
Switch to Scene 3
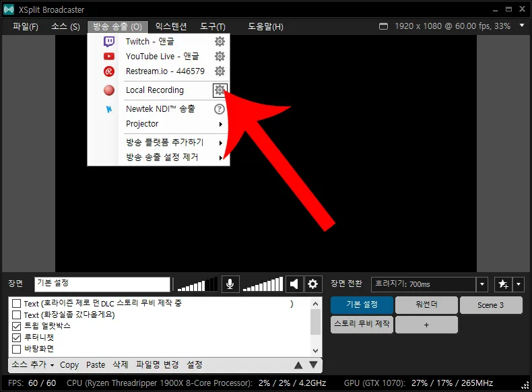tap(491, 304)
